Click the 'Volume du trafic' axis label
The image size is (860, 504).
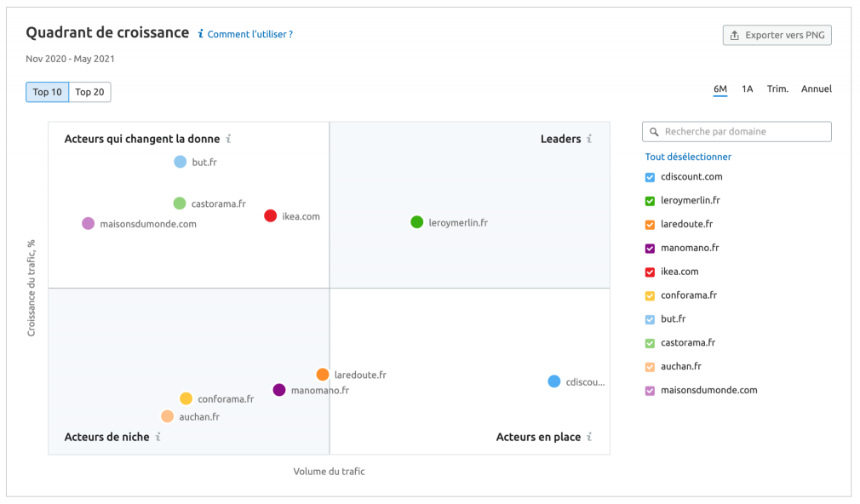(x=329, y=471)
